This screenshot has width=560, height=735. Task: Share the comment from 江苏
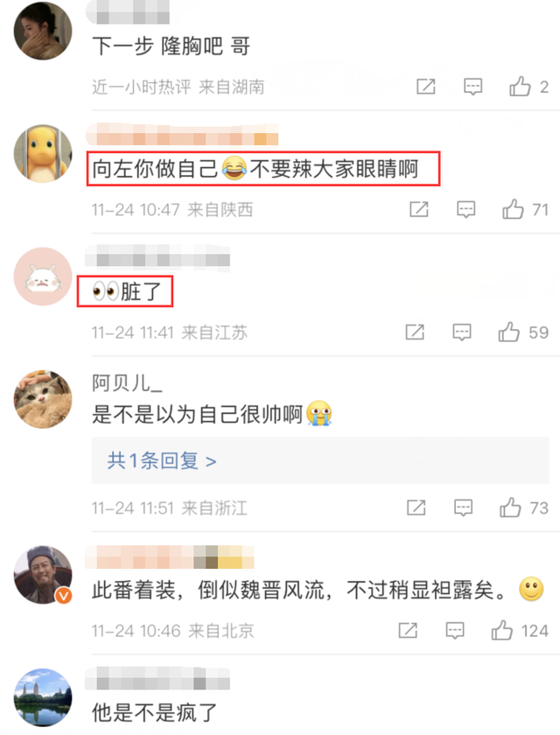click(415, 332)
